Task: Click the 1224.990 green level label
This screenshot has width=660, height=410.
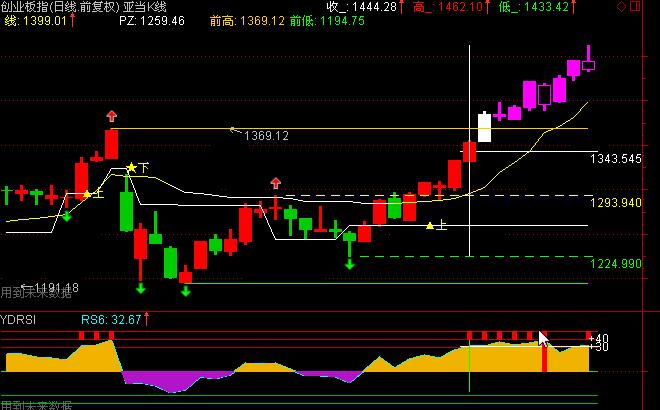Action: pos(615,263)
